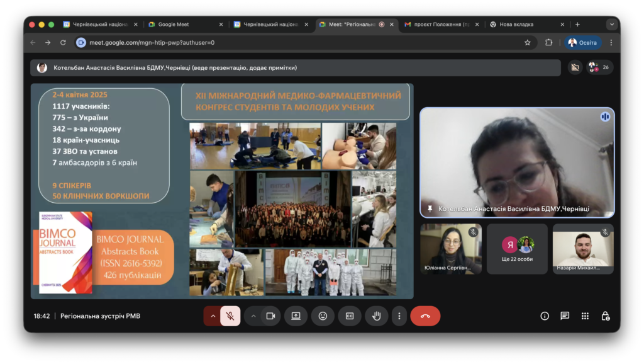Screen dimensions: 644x364
Task: Open the in-call chat panel
Action: 565,316
